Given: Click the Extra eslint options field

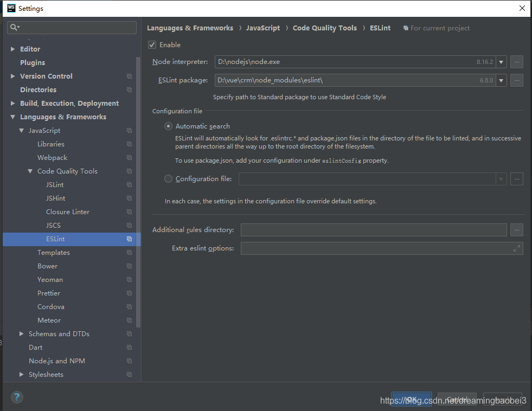Looking at the screenshot, I should pyautogui.click(x=382, y=248).
